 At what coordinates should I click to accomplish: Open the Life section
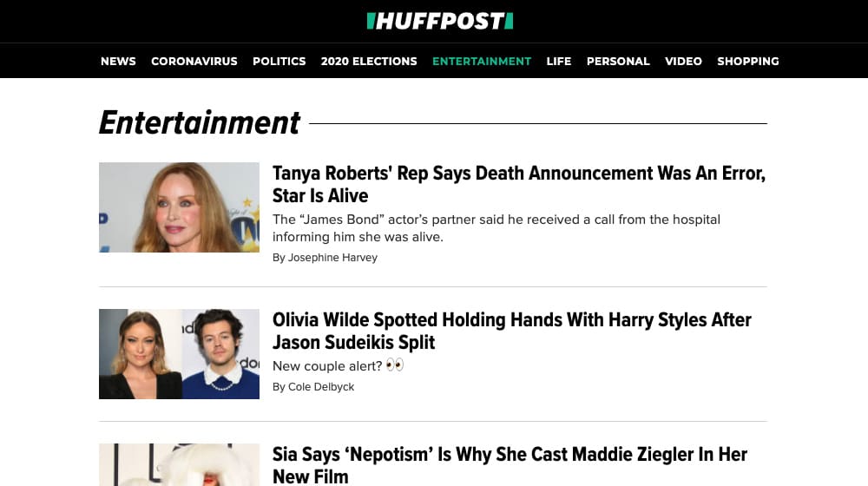pos(558,62)
